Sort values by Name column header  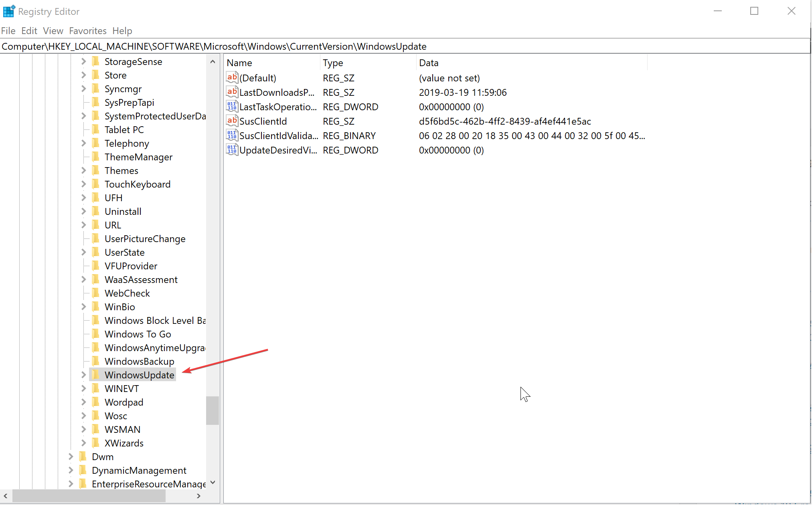click(272, 63)
